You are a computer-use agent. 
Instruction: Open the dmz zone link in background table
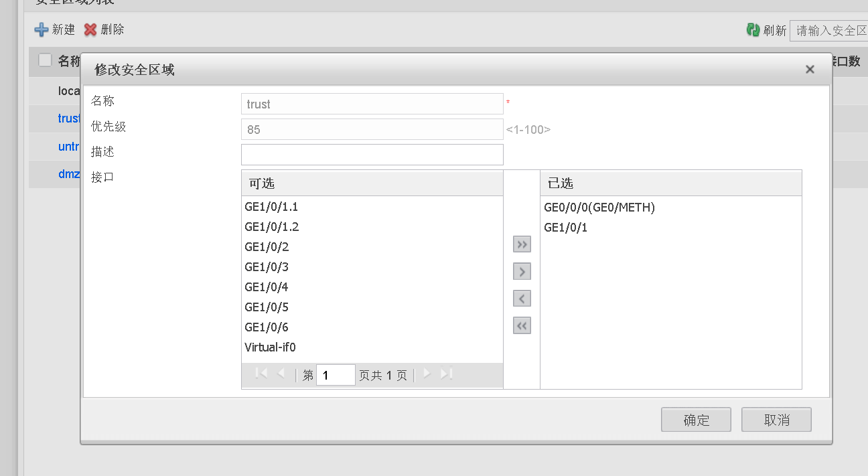69,174
